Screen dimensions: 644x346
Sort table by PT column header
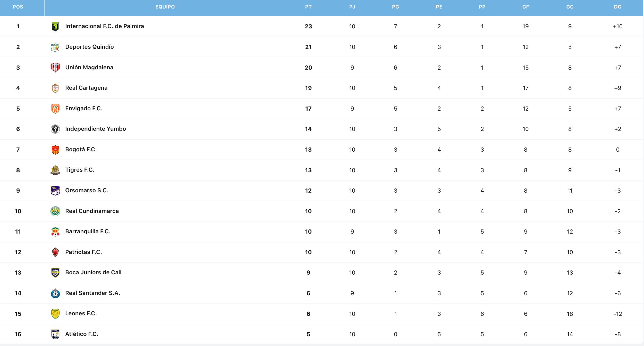308,7
